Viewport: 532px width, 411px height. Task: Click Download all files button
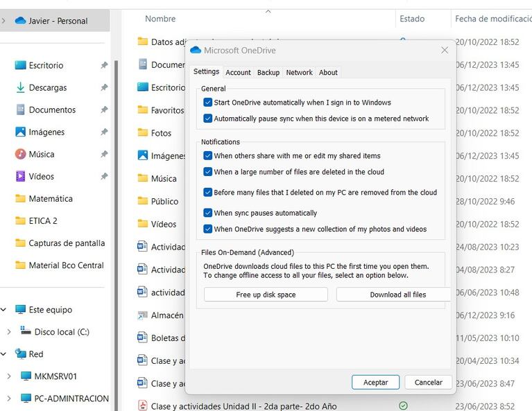(x=393, y=295)
